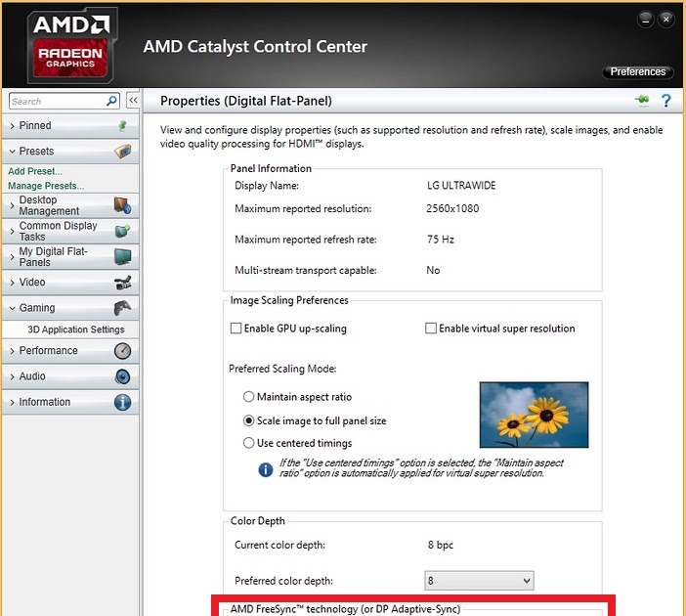Screen dimensions: 686x616
Task: Expand Common Display Tasks section
Action: click(x=13, y=231)
